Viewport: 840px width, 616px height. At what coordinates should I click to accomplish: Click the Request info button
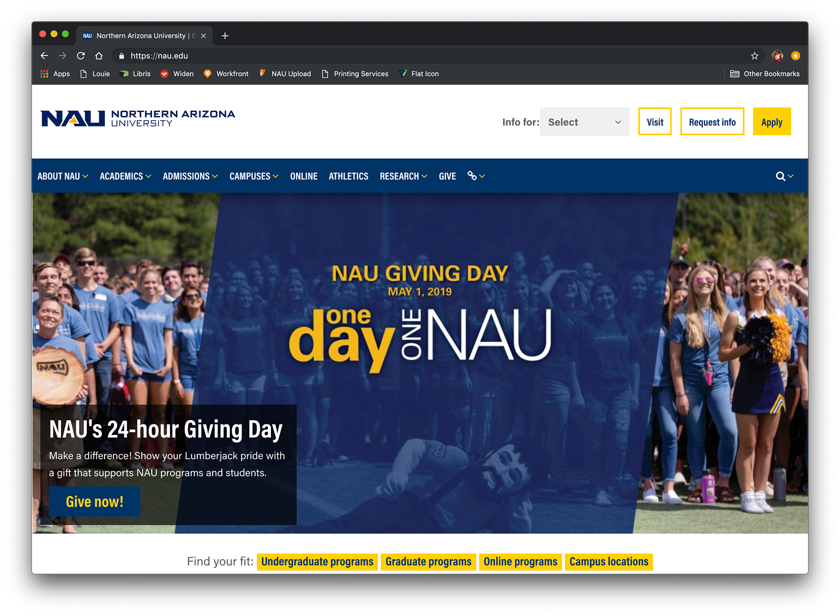(712, 122)
